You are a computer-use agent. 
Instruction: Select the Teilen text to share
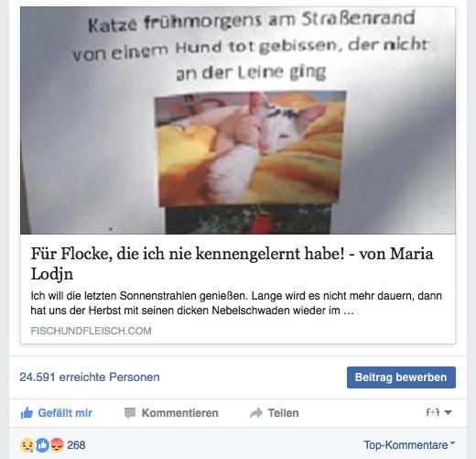(x=283, y=413)
